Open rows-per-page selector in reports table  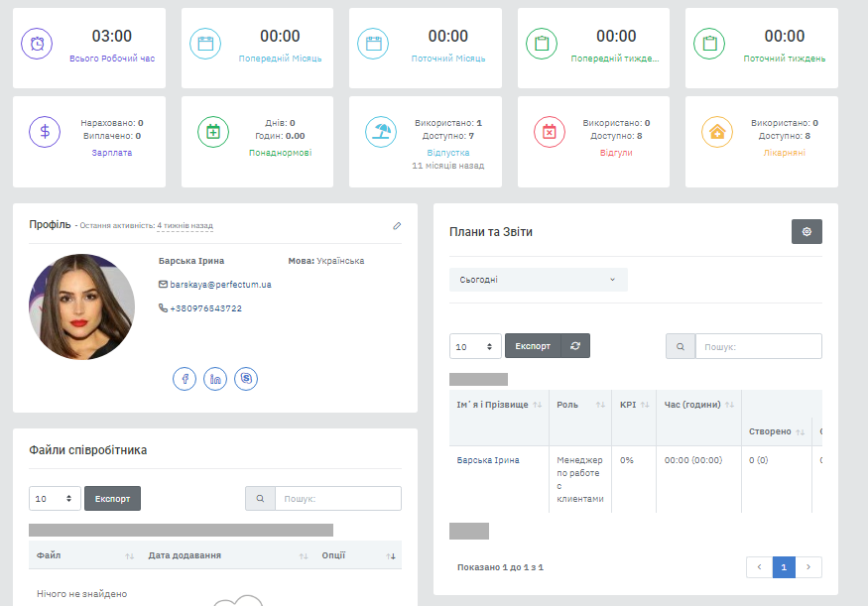(x=475, y=347)
